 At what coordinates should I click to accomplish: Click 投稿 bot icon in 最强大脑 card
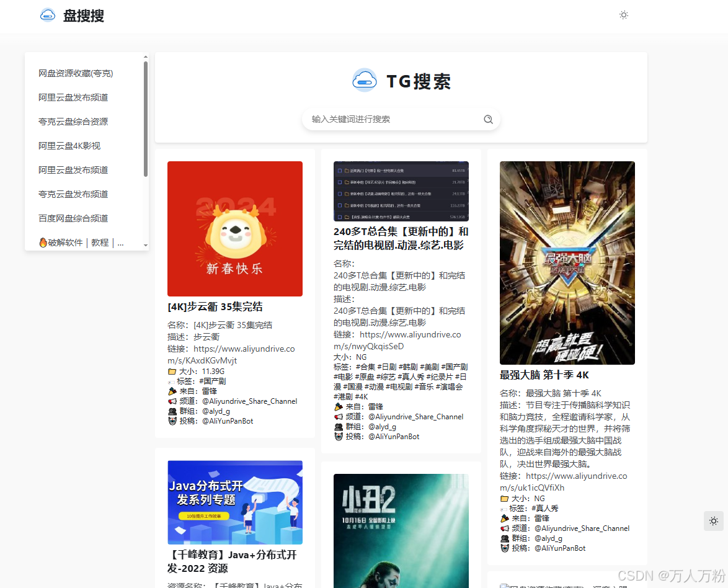[505, 548]
